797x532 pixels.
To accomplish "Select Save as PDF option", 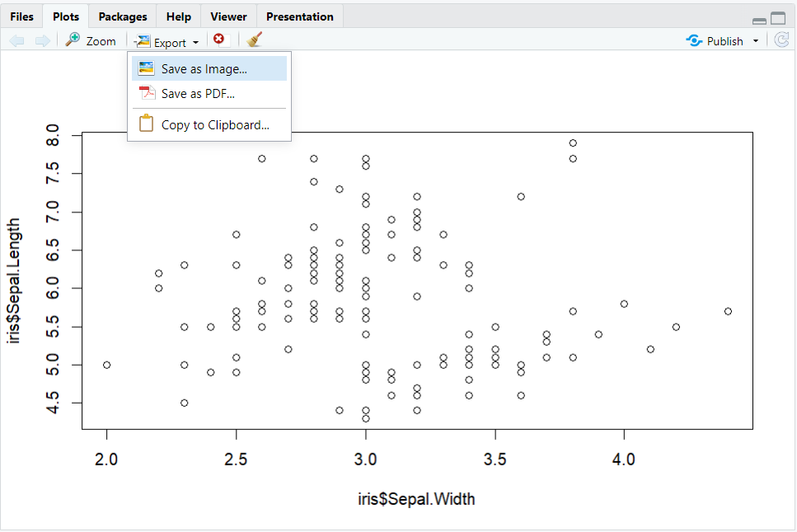I will pyautogui.click(x=198, y=94).
